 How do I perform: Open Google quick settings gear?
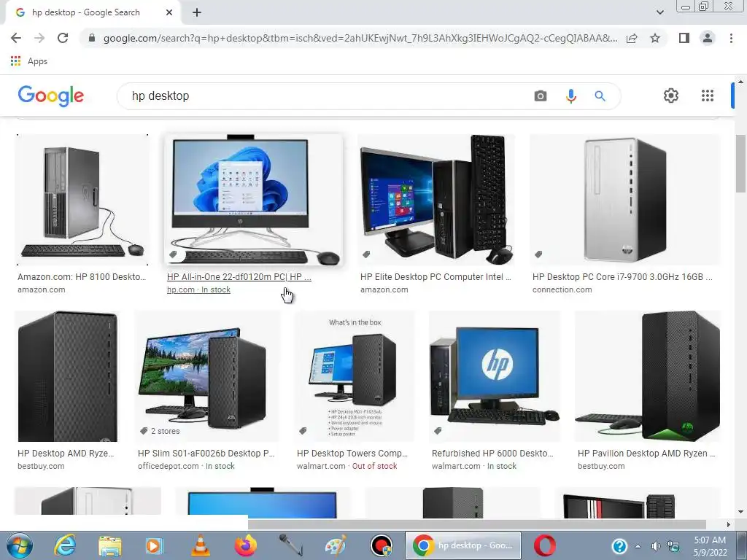tap(671, 96)
